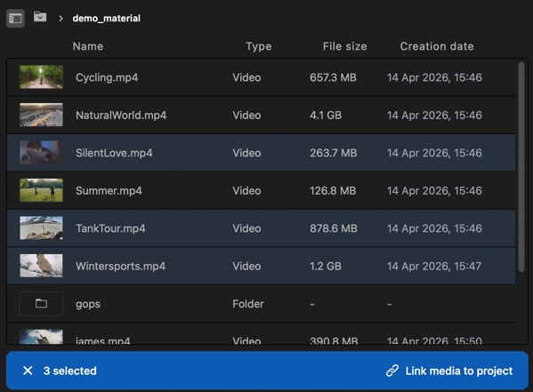Click Link media to project button
This screenshot has height=392, width=533.
tap(449, 371)
